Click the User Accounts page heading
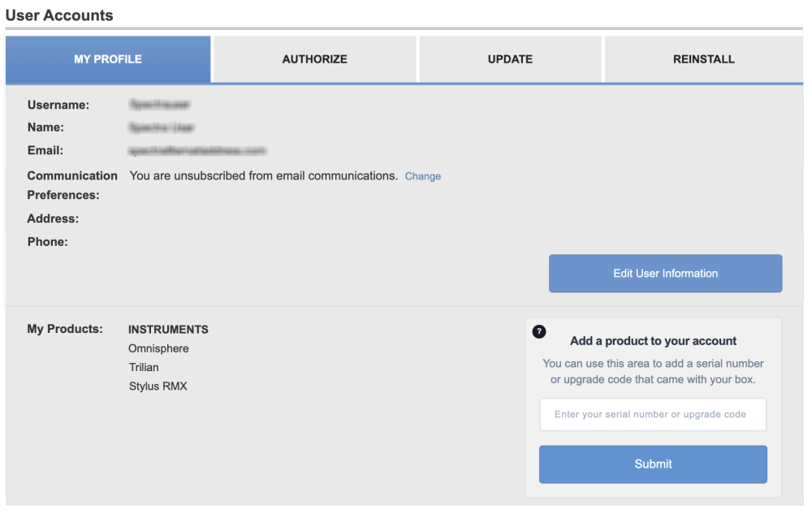 [59, 15]
